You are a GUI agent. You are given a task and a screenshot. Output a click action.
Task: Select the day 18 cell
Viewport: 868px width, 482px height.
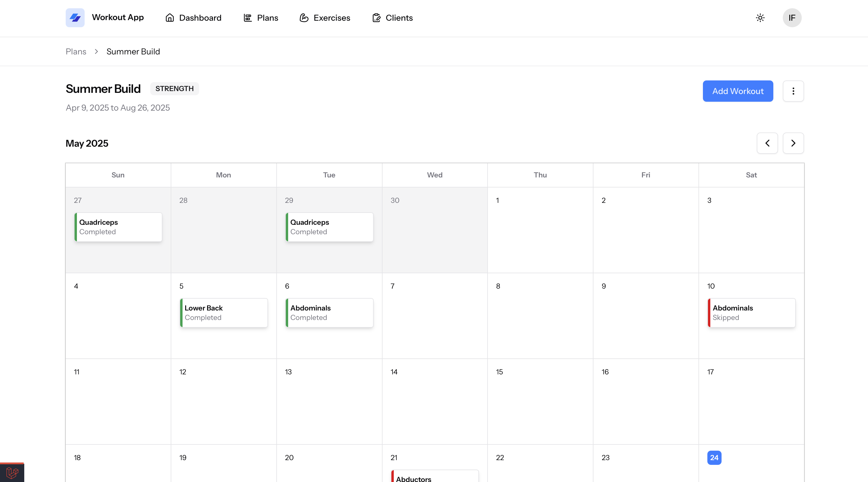pyautogui.click(x=118, y=463)
